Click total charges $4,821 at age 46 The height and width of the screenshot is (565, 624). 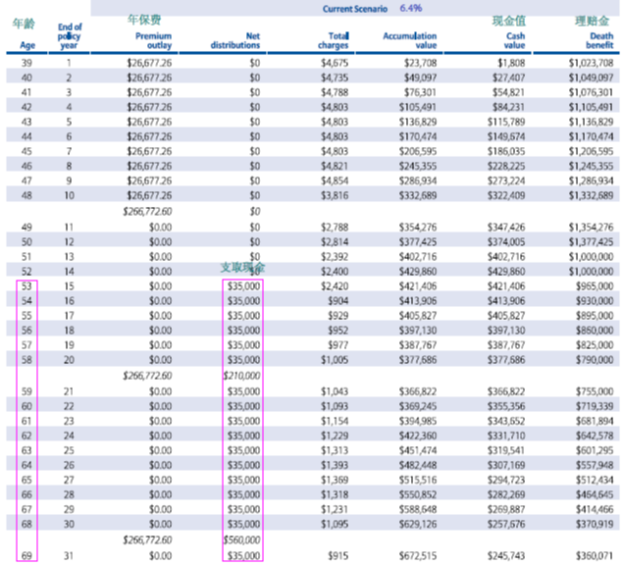[335, 166]
